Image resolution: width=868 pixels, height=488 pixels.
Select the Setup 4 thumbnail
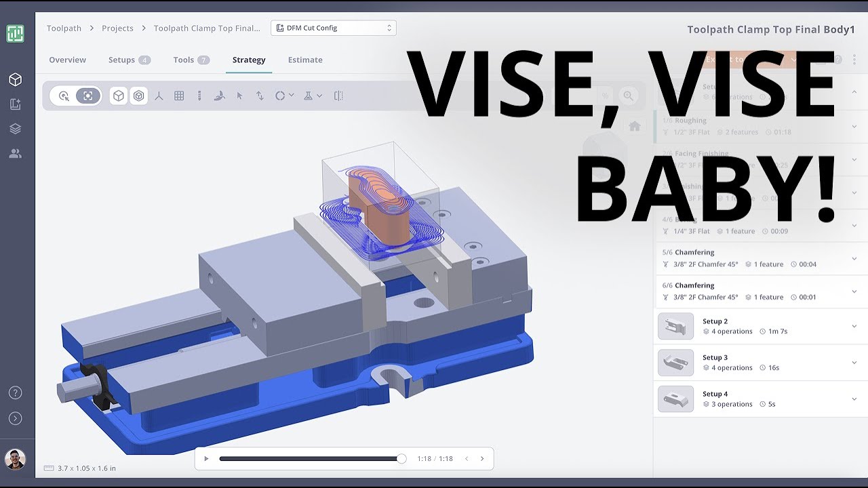pyautogui.click(x=675, y=399)
